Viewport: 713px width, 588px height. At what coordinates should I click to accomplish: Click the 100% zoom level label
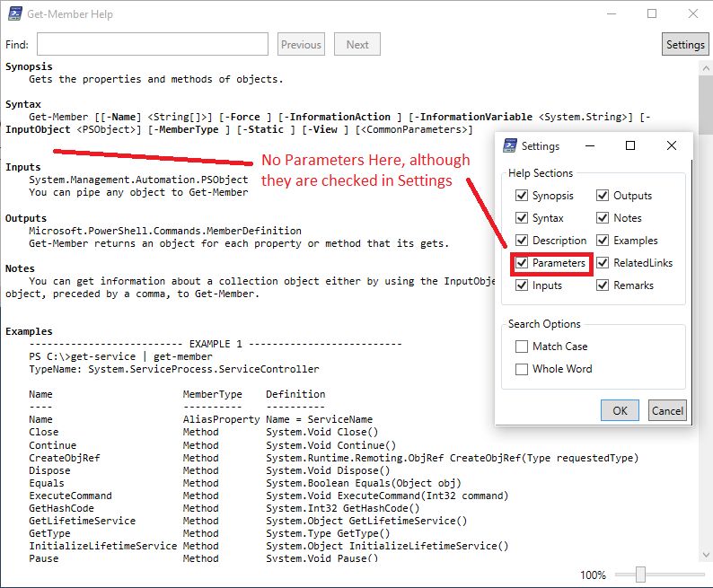tap(593, 575)
